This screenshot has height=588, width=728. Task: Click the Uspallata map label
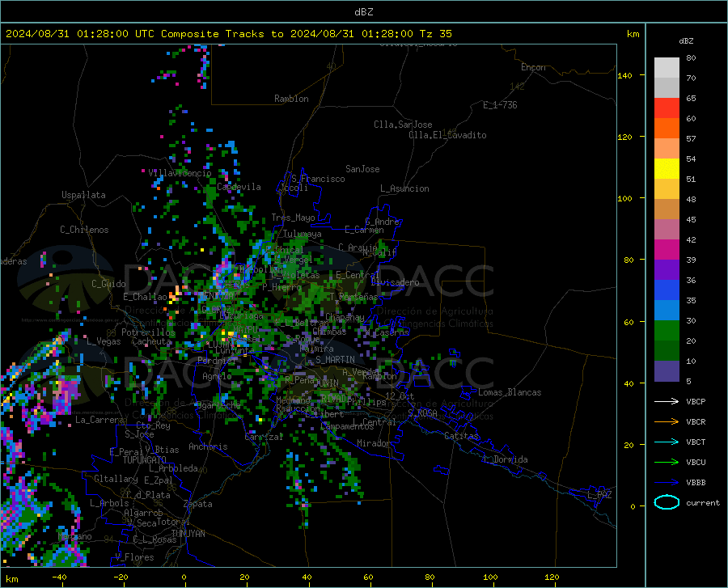tap(83, 195)
